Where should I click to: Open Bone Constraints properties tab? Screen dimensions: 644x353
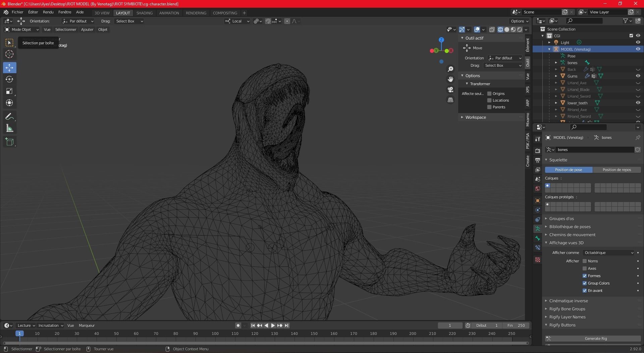[x=538, y=248]
